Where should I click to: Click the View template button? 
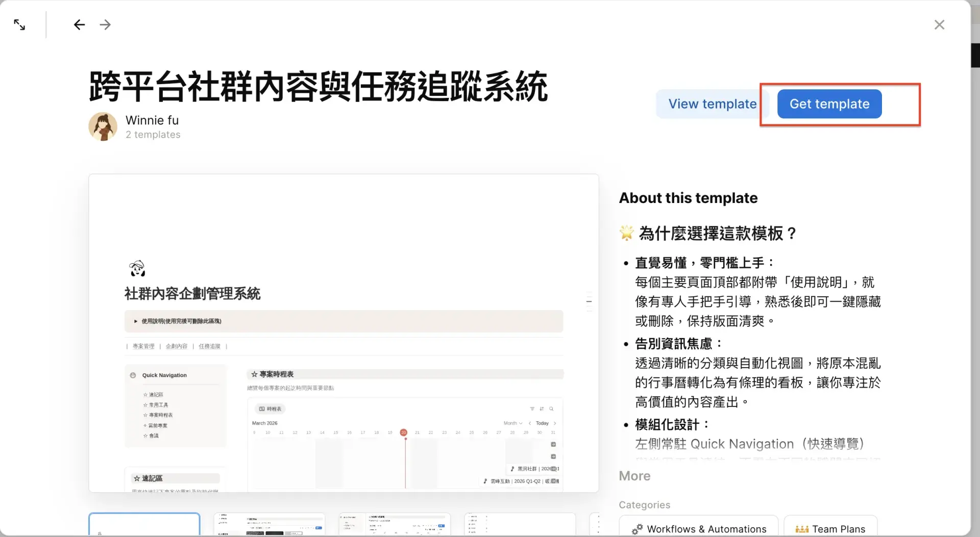pos(712,104)
